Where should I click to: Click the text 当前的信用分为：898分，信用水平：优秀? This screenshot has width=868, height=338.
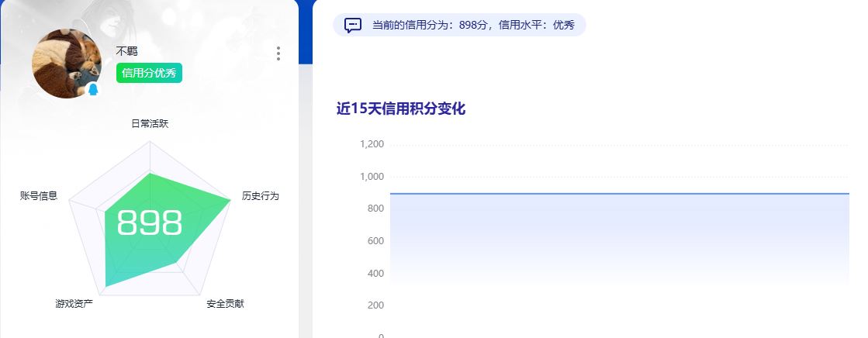click(473, 25)
